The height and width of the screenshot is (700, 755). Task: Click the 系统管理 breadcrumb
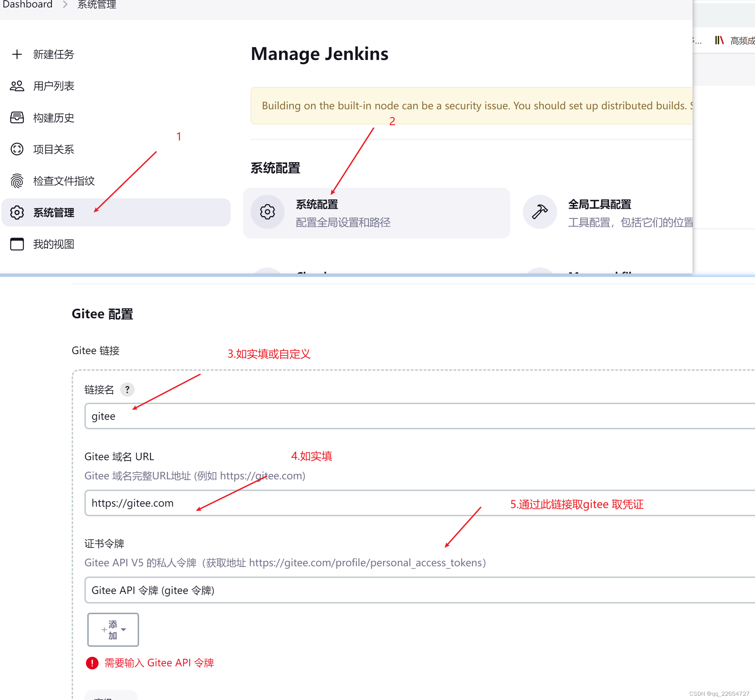click(97, 4)
